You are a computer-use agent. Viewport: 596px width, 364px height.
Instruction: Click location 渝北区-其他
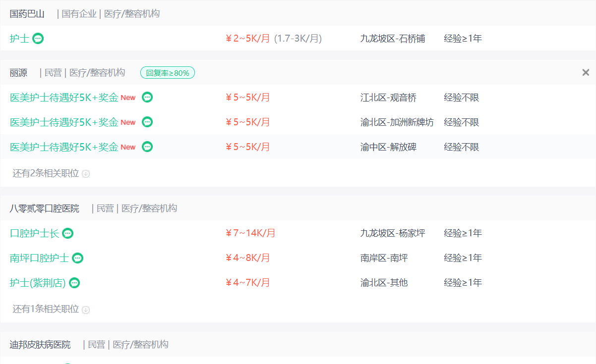point(384,283)
